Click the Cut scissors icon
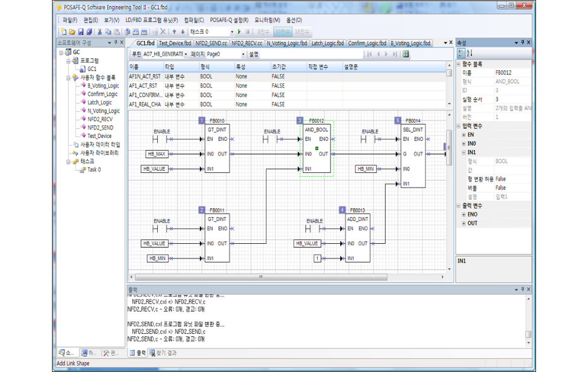Image resolution: width=588 pixels, height=372 pixels. pyautogui.click(x=100, y=31)
